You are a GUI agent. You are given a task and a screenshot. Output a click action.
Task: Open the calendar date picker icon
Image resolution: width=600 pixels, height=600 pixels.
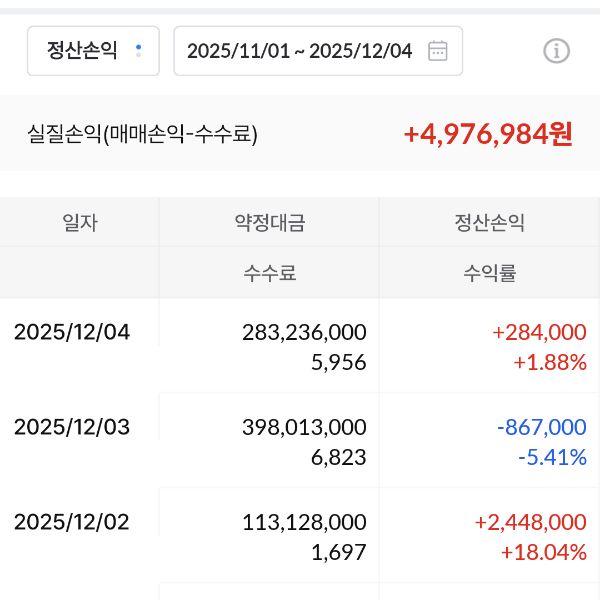(x=437, y=51)
